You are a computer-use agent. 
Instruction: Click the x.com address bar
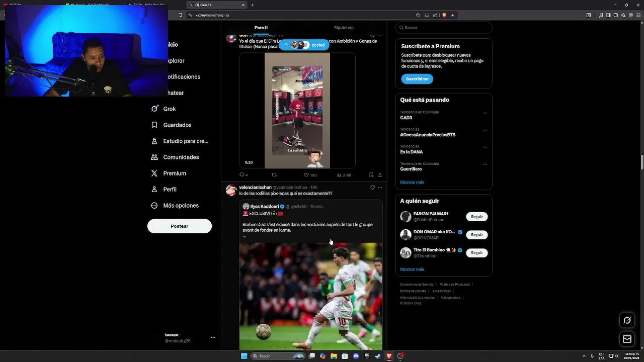[302, 15]
